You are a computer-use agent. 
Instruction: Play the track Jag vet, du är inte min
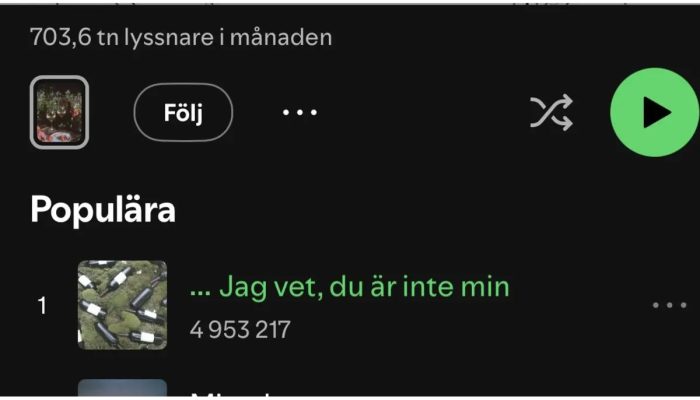coord(350,287)
